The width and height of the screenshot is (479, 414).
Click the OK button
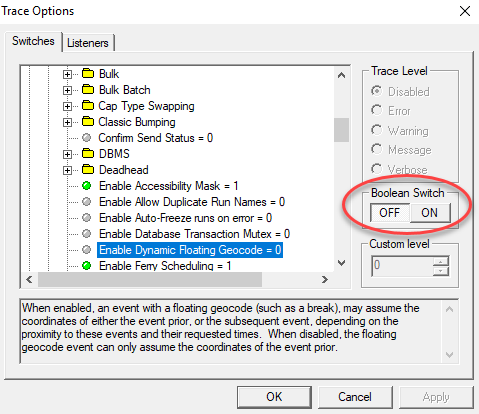pos(274,397)
